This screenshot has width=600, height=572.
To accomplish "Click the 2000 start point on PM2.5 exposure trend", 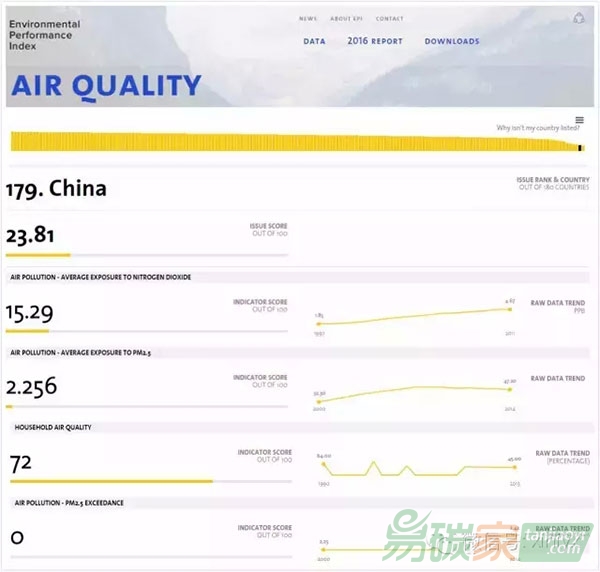I will [x=319, y=402].
